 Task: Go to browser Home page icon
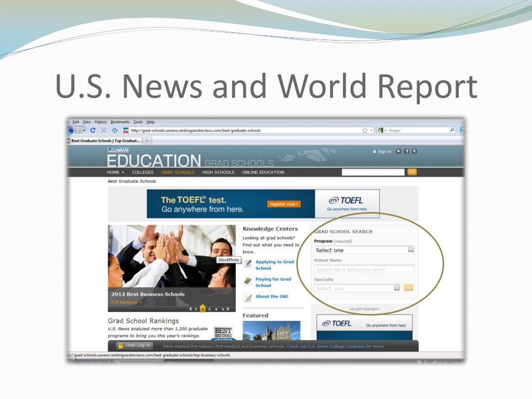[x=114, y=130]
